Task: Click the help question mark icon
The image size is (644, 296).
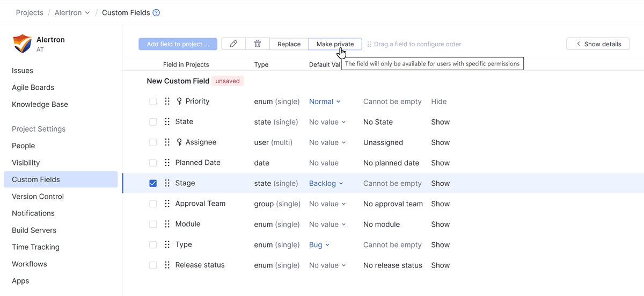Action: (156, 13)
